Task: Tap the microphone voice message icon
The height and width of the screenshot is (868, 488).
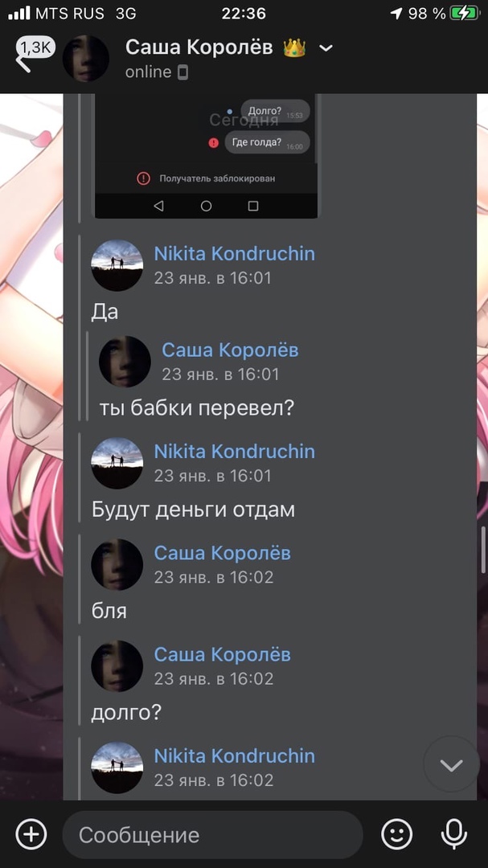Action: [453, 833]
